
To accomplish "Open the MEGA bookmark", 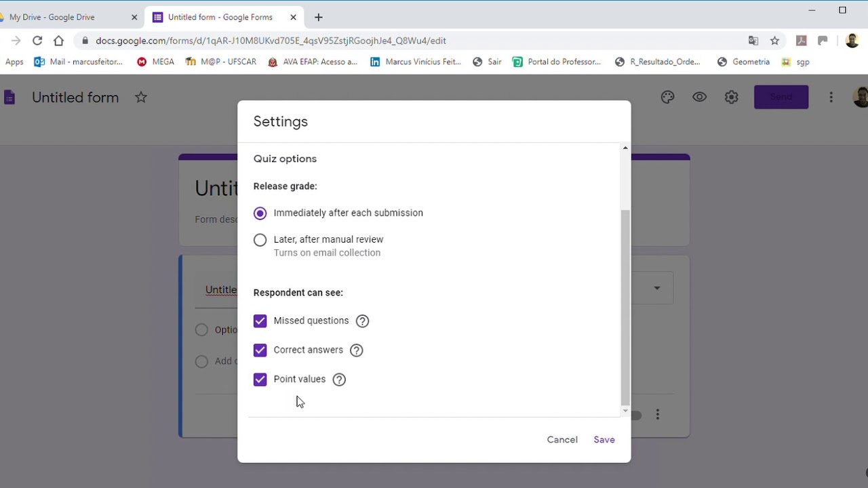I will [x=156, y=62].
